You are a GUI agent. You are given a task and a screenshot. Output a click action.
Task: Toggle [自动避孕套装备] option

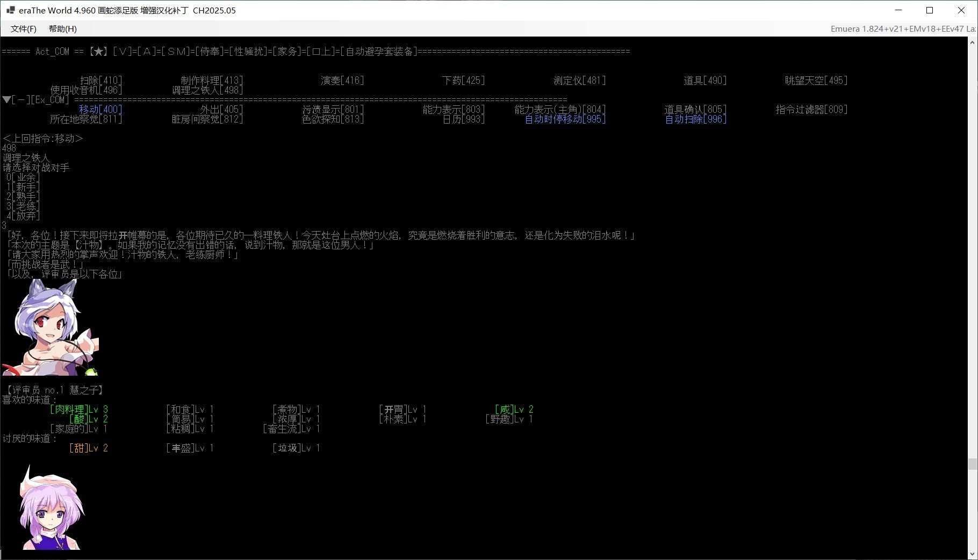tap(379, 52)
